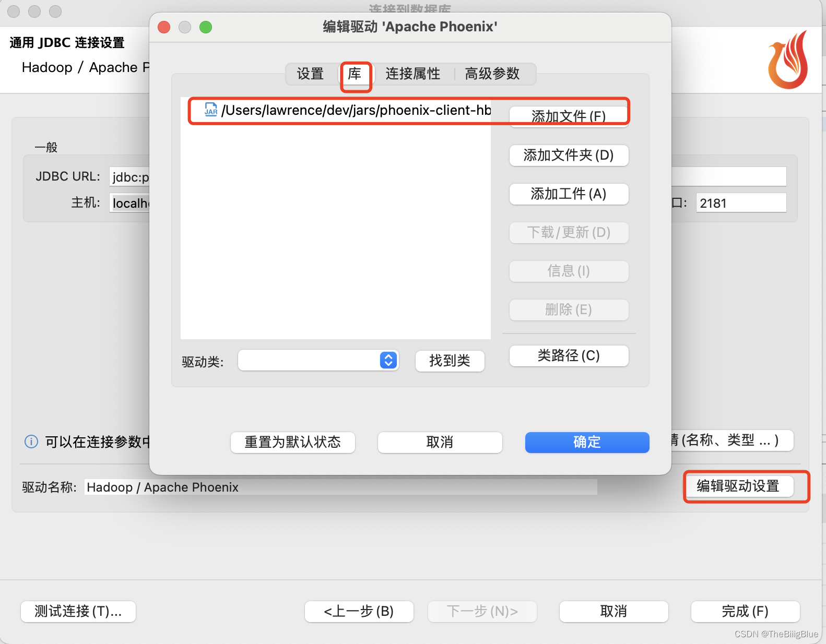Click 添加工件 (A) button

point(569,194)
